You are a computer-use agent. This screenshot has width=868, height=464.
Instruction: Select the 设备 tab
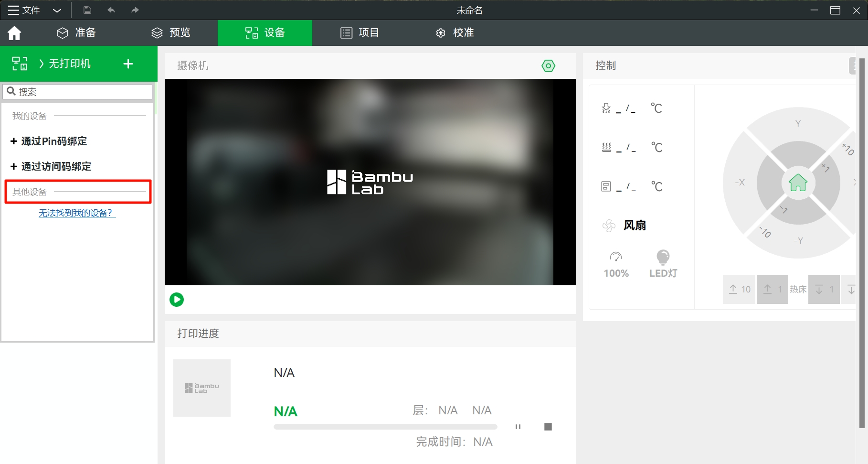265,32
